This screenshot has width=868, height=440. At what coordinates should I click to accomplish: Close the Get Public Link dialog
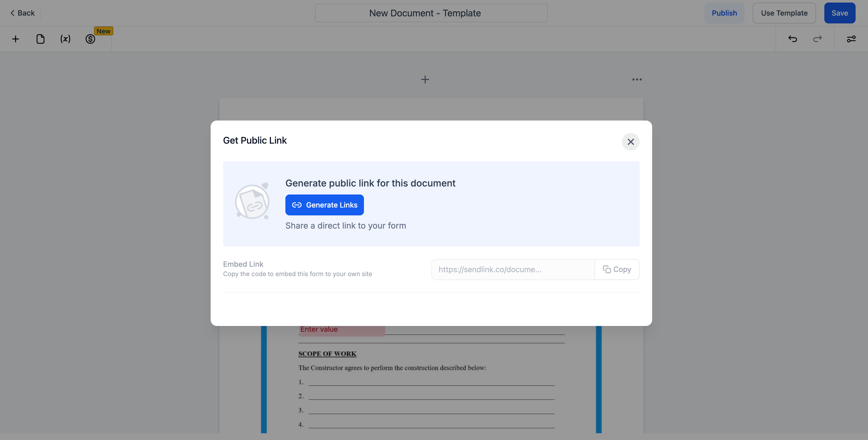coord(630,142)
